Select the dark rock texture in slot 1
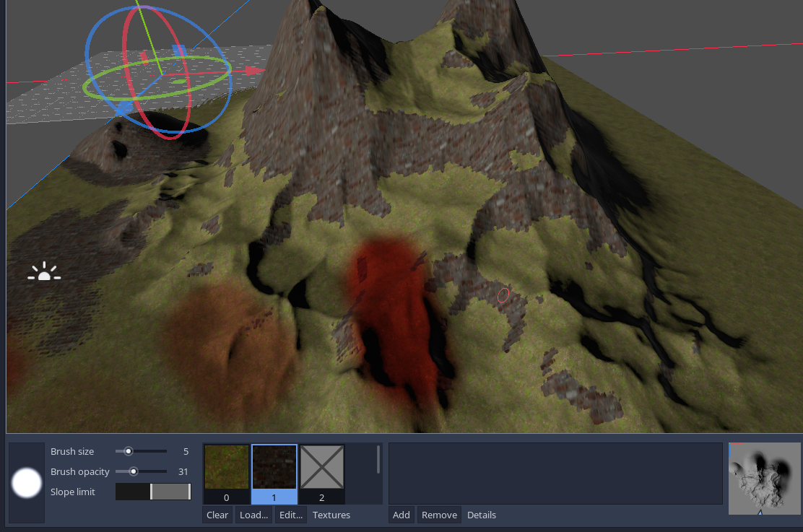 (x=274, y=467)
